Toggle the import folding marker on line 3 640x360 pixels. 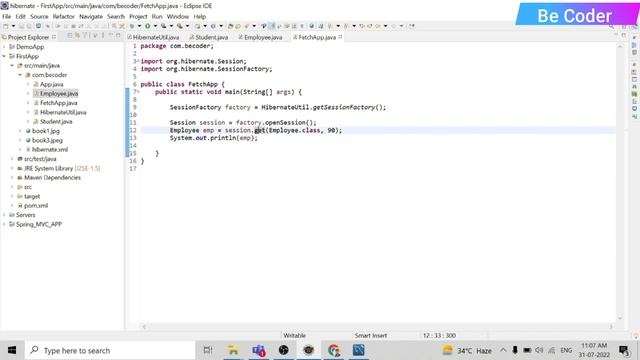(x=138, y=61)
